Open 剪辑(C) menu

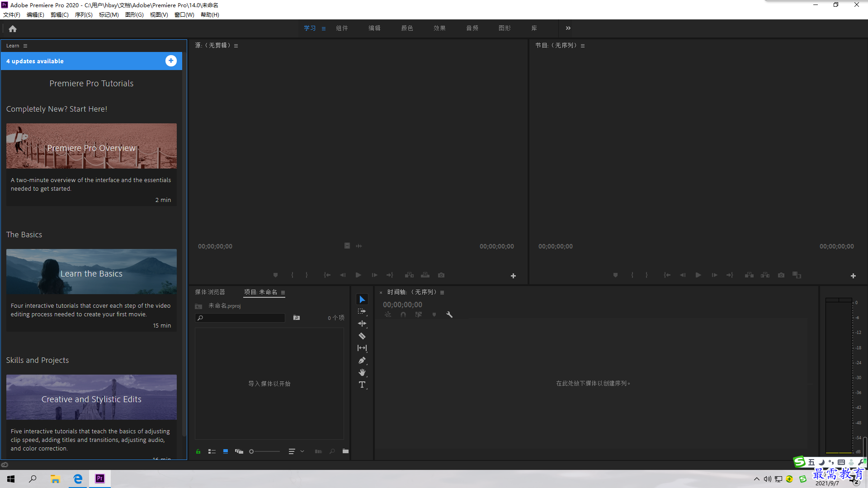point(60,15)
